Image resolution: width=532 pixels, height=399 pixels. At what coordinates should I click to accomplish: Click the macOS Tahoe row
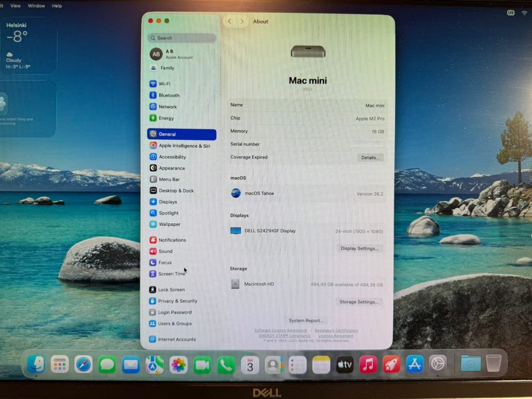[x=308, y=193]
